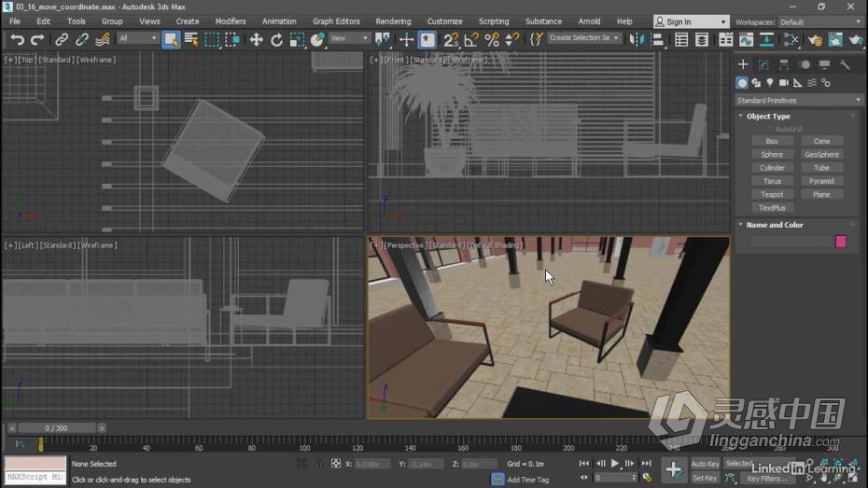Toggle Window/Crossing selection mode
The image size is (868, 488).
pyautogui.click(x=232, y=39)
